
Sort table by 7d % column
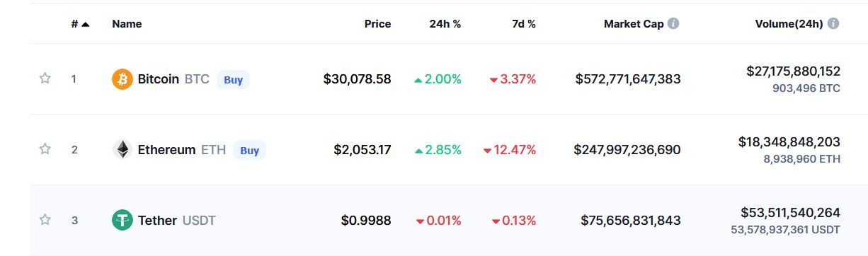(x=524, y=23)
